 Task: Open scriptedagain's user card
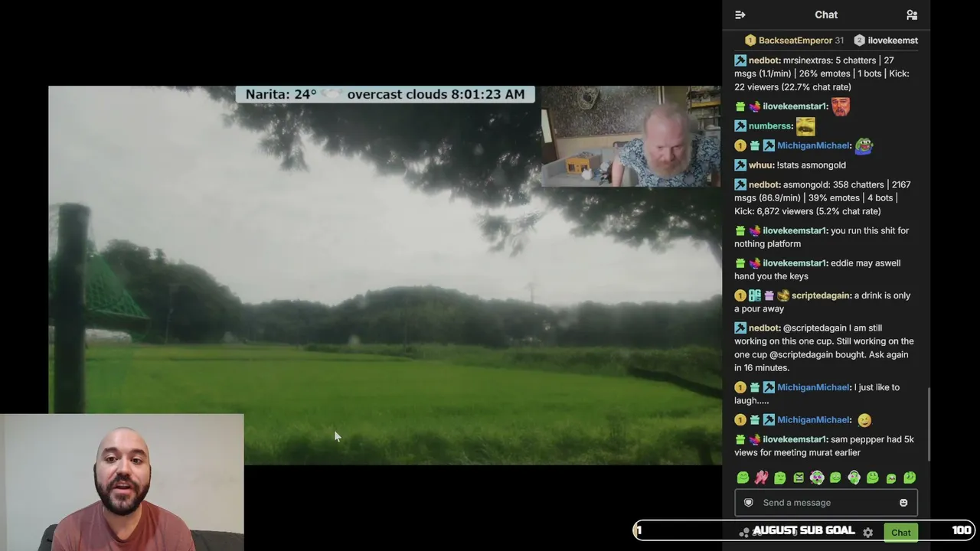(x=821, y=295)
